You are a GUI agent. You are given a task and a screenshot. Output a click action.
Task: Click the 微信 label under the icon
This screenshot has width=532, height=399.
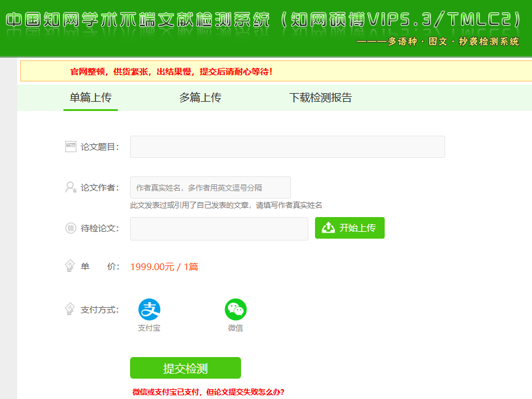(x=235, y=328)
